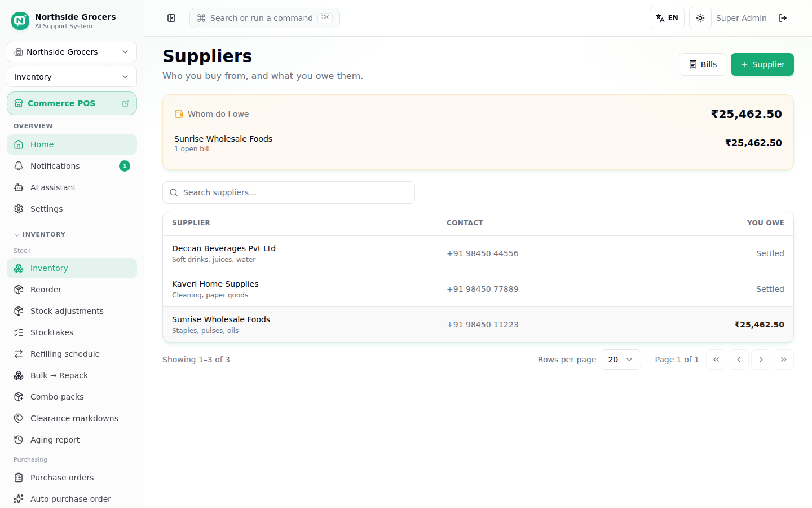Click the YOU OWE column header
The height and width of the screenshot is (508, 812).
click(x=766, y=223)
